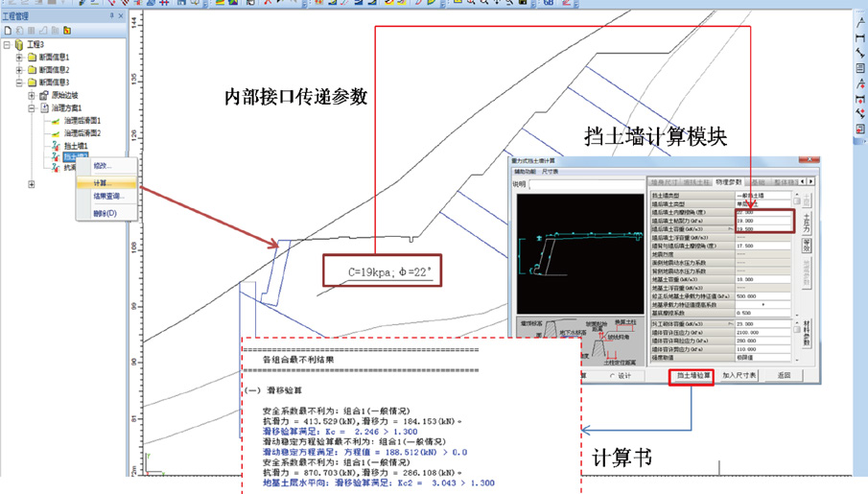868x494 pixels.
Task: Collapse the 治理方案1 tree node
Action: click(x=32, y=108)
